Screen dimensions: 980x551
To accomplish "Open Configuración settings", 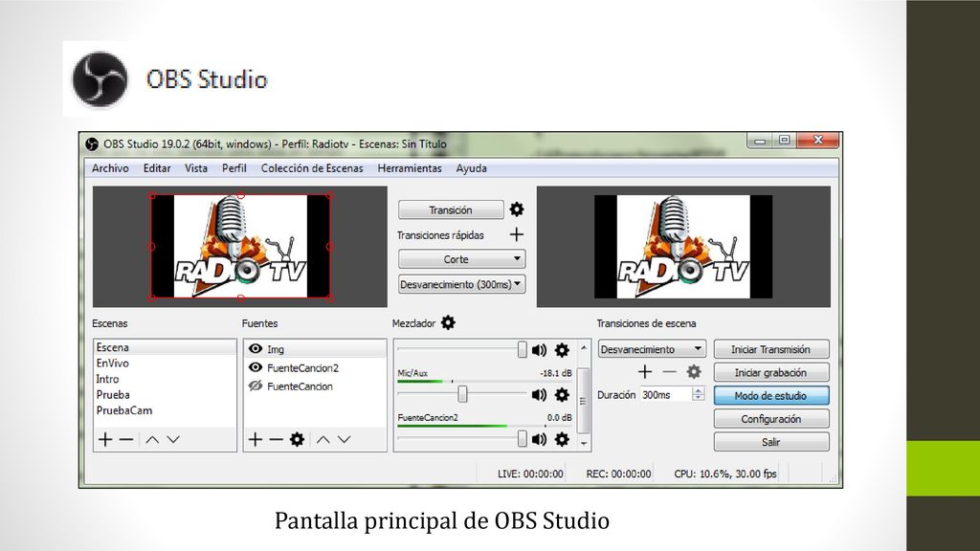I will [x=771, y=419].
